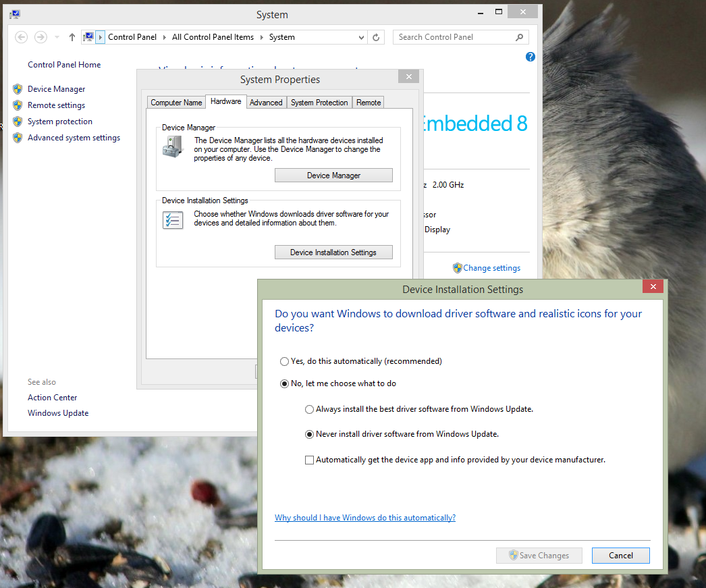Click the System window title icon

[x=15, y=14]
